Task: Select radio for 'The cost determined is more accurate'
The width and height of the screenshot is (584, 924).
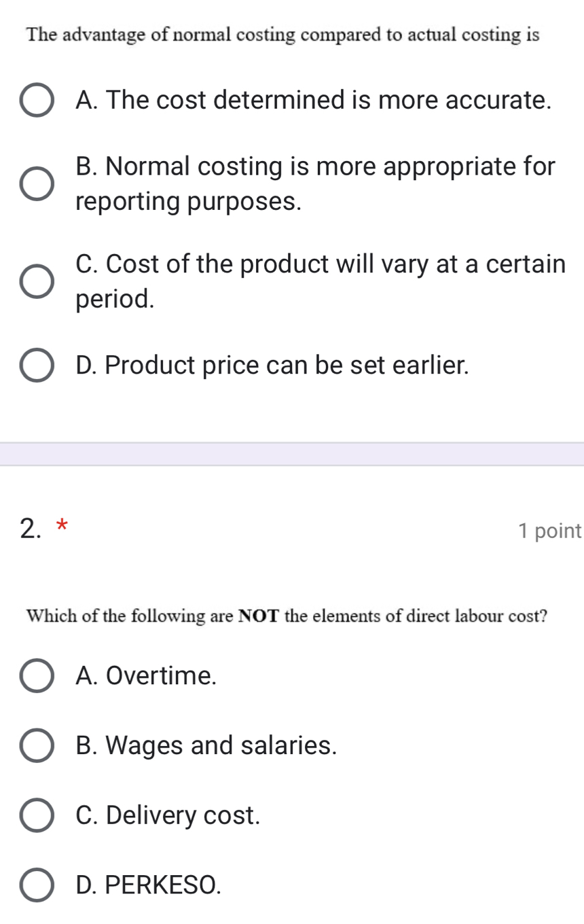Action: (x=37, y=101)
